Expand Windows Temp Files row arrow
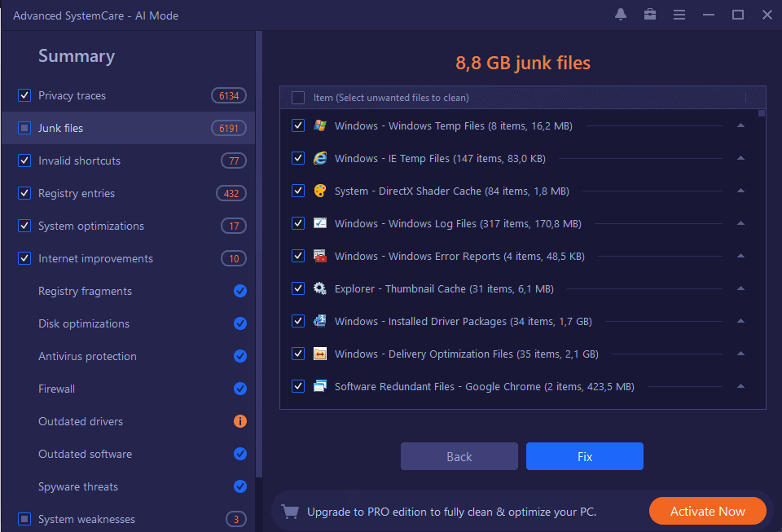Screen dimensions: 782x532 pyautogui.click(x=740, y=125)
